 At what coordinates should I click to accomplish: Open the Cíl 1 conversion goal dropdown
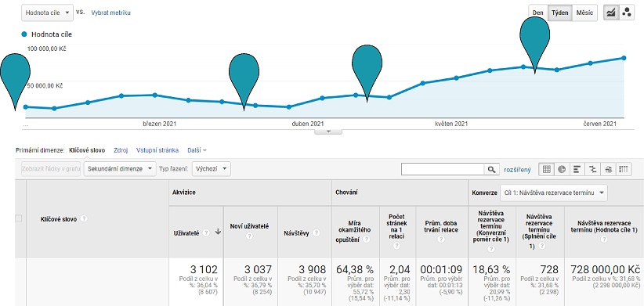click(x=554, y=193)
